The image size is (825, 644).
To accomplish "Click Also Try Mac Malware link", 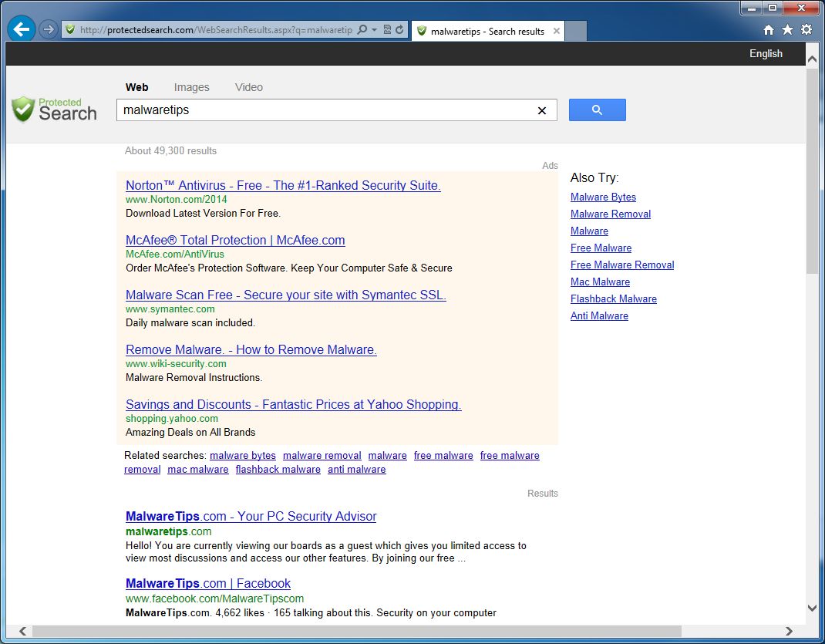I will [600, 282].
